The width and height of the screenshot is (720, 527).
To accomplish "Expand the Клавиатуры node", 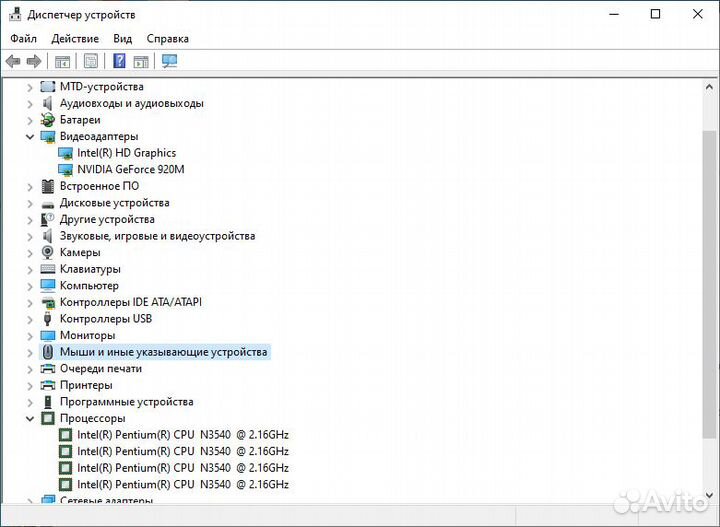I will (30, 269).
